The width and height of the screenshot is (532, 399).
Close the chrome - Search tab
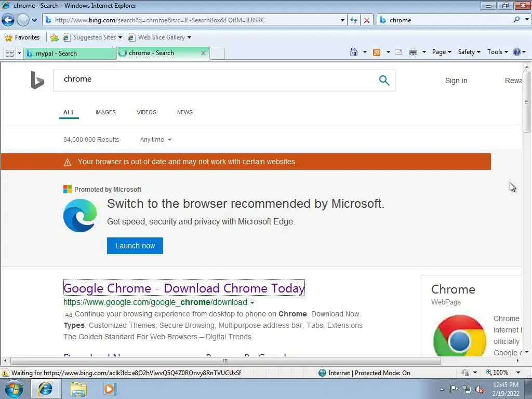(x=203, y=53)
